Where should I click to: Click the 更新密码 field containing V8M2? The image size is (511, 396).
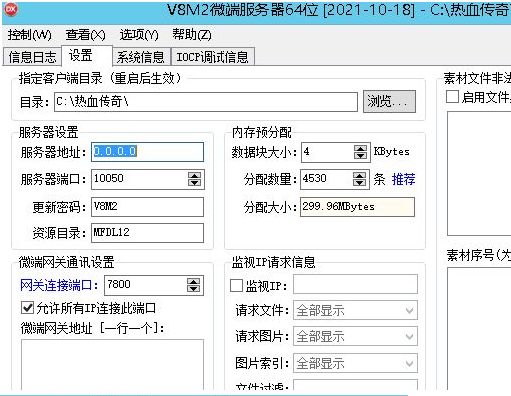point(147,207)
